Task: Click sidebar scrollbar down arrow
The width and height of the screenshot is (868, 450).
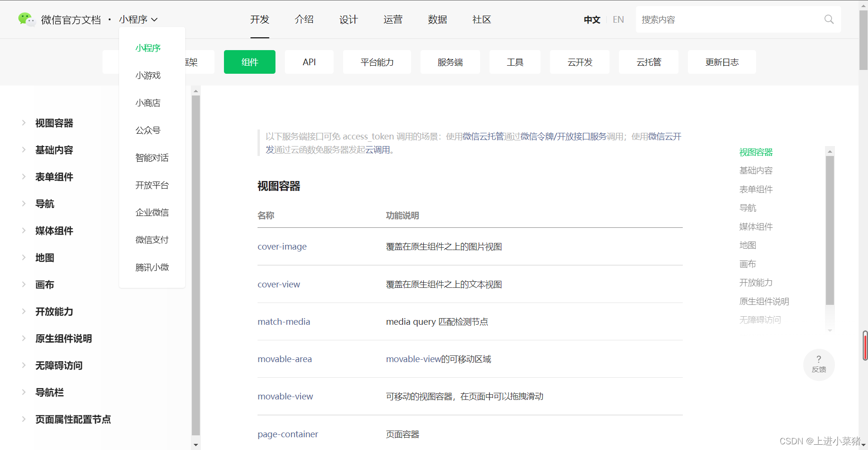Action: pos(196,445)
